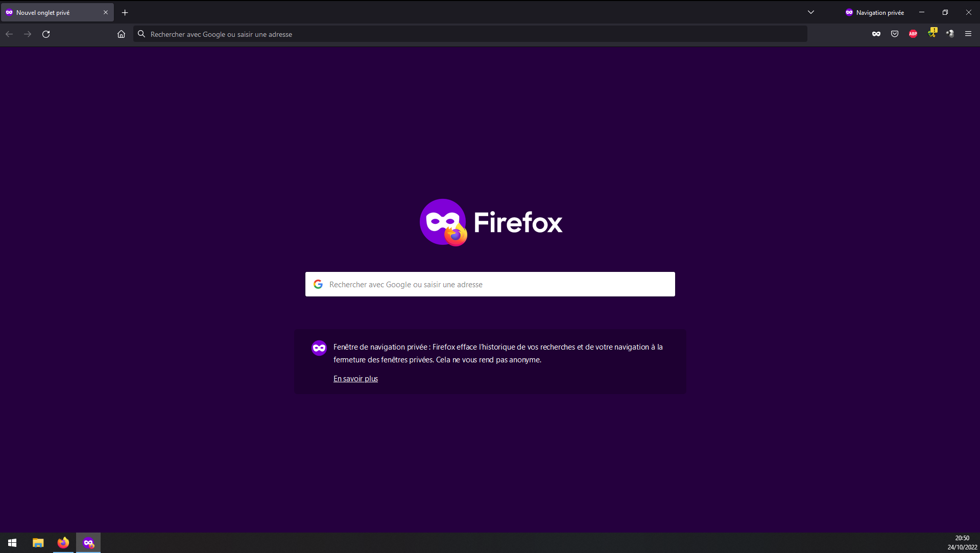This screenshot has height=553, width=980.
Task: Focus the Google search box on the page
Action: [x=490, y=284]
